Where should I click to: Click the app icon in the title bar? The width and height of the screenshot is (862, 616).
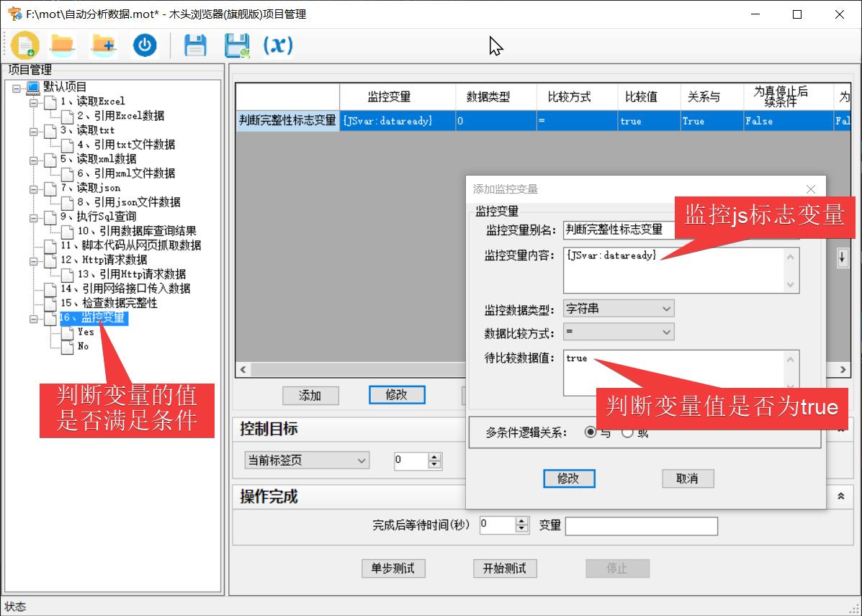point(13,14)
